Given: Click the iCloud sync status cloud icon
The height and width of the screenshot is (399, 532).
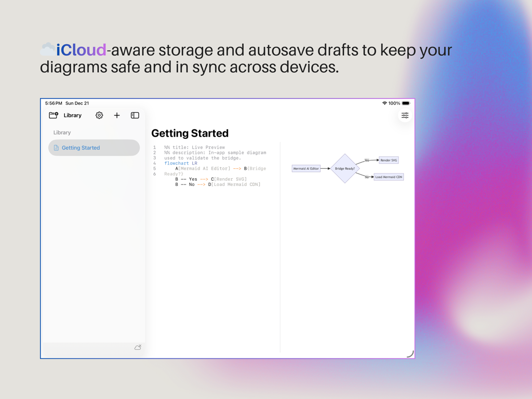Looking at the screenshot, I should (x=138, y=347).
